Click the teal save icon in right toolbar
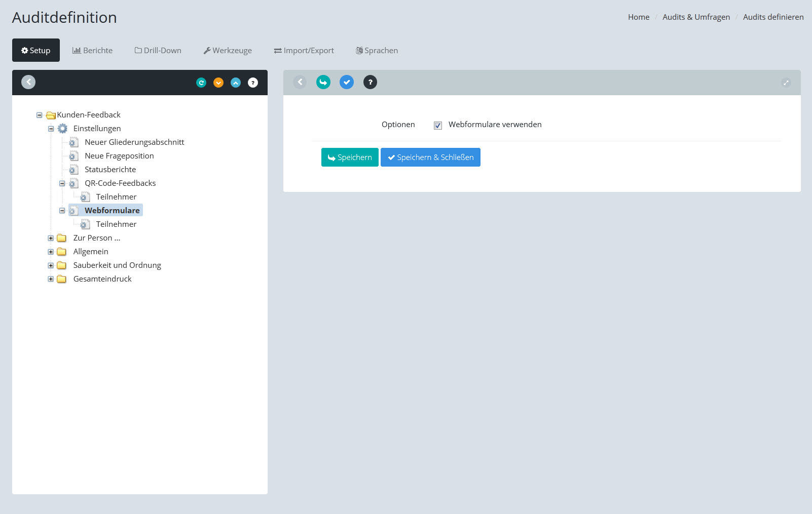 [323, 82]
